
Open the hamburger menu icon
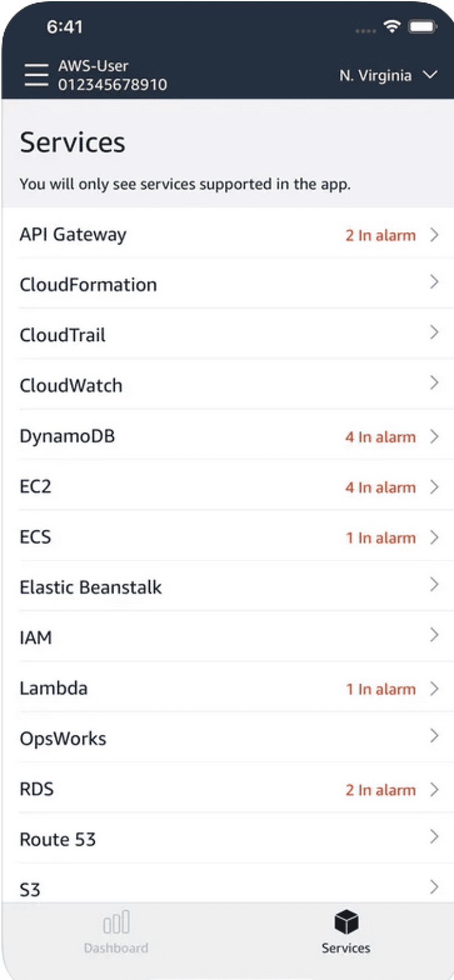(36, 75)
